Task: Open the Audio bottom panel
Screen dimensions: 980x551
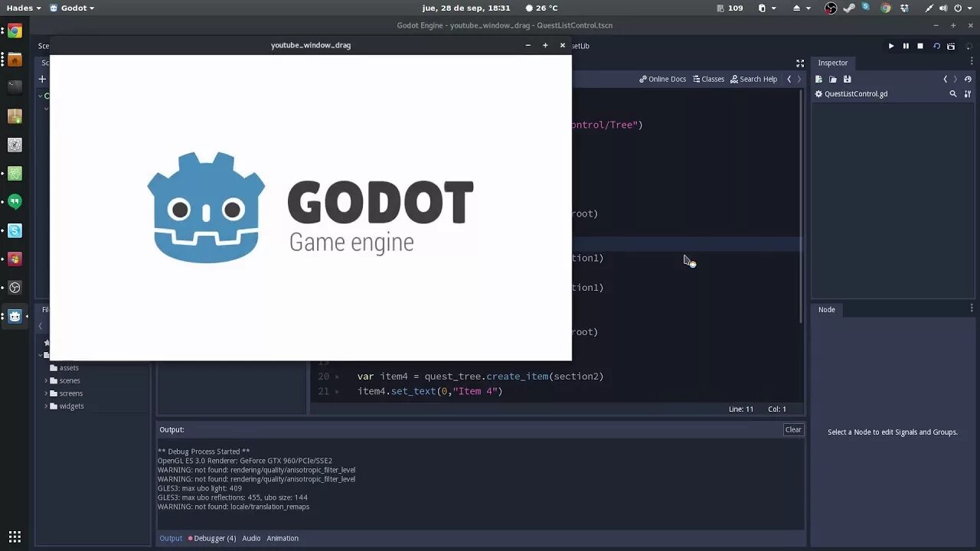Action: pos(251,538)
